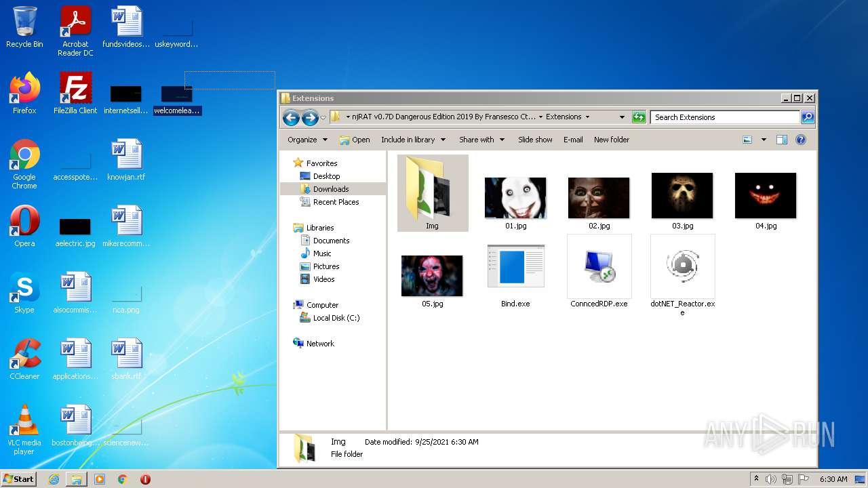Expand the address bar history dropdown
Screen dimensions: 868x488
tap(622, 117)
